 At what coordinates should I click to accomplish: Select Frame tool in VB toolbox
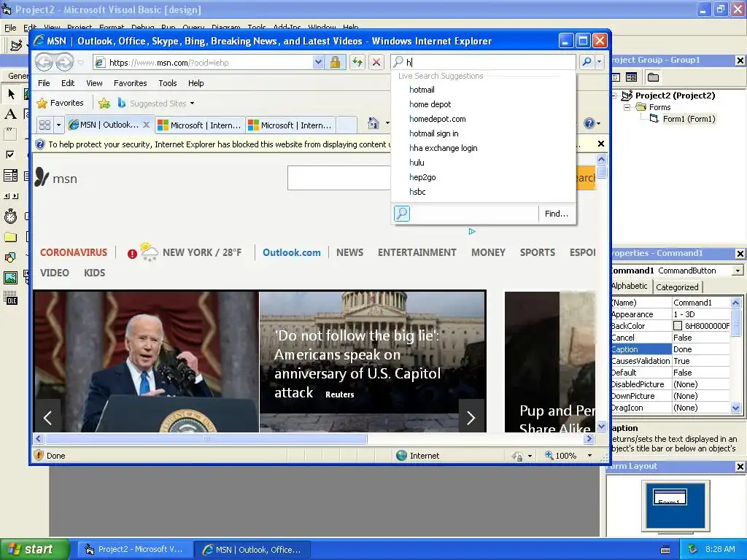coord(10,134)
